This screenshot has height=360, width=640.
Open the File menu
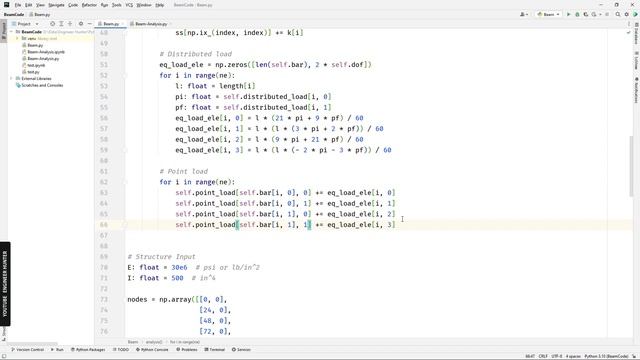18,5
